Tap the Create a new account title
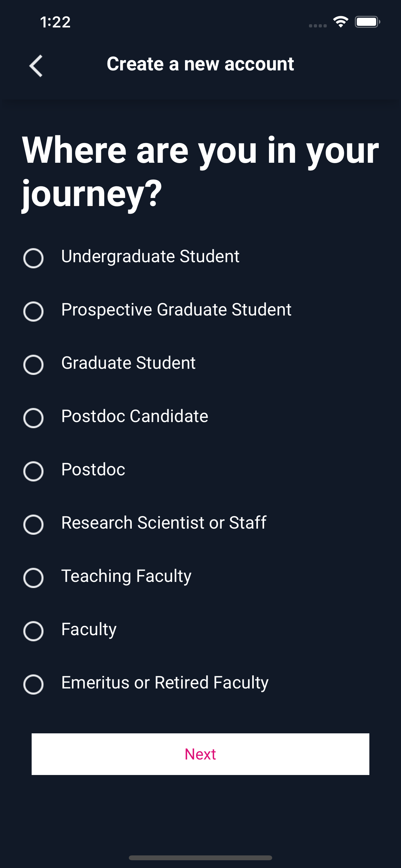 (x=200, y=64)
